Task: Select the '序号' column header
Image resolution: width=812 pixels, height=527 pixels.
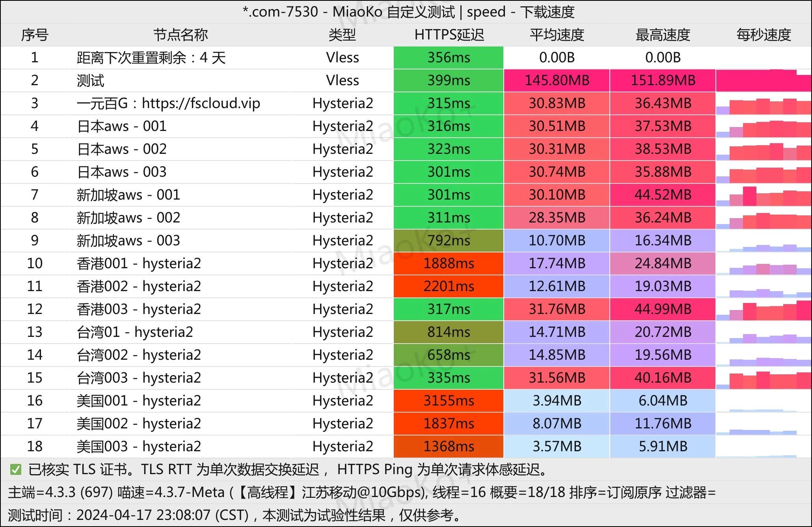Action: (35, 35)
